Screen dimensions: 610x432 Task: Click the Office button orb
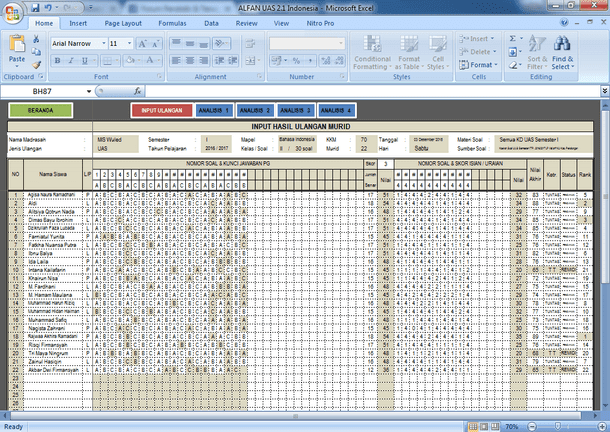pyautogui.click(x=12, y=14)
